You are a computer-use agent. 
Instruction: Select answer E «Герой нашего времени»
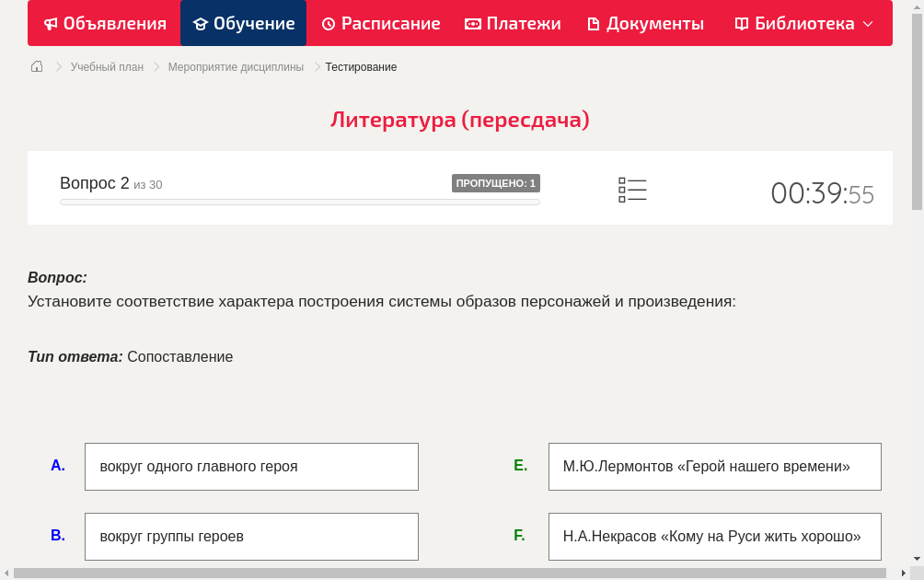(x=714, y=467)
